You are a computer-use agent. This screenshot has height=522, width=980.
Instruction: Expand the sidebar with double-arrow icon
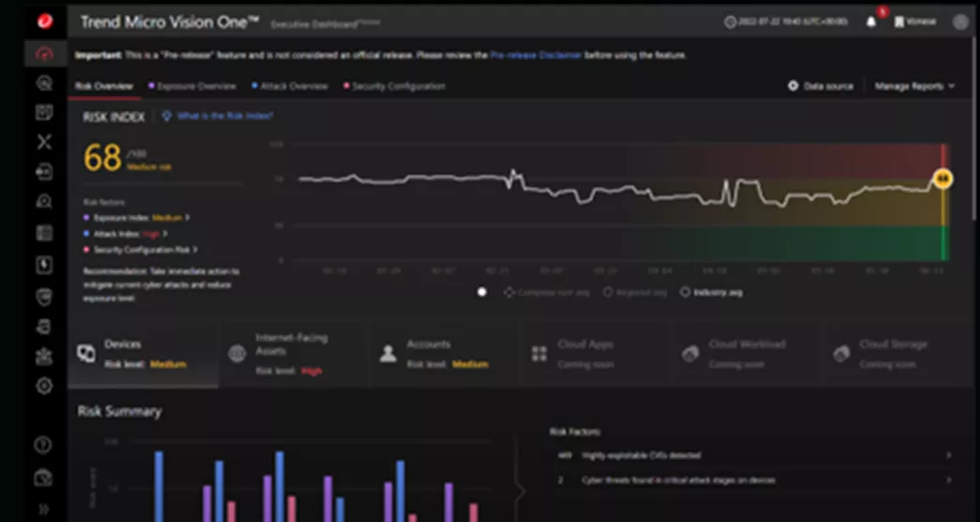44,509
